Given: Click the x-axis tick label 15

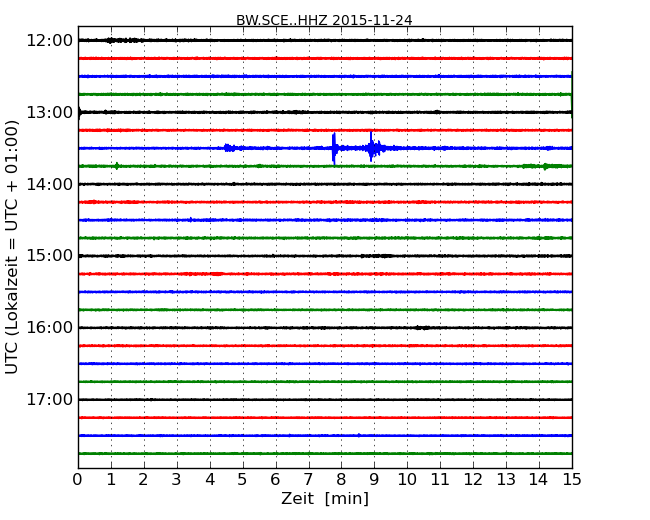Looking at the screenshot, I should click(571, 479).
